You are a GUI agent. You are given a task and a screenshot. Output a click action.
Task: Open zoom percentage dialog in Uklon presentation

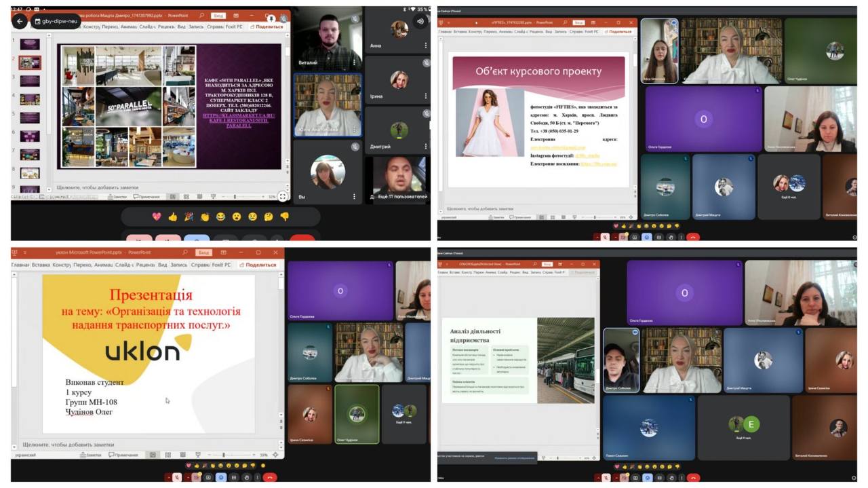pyautogui.click(x=264, y=455)
